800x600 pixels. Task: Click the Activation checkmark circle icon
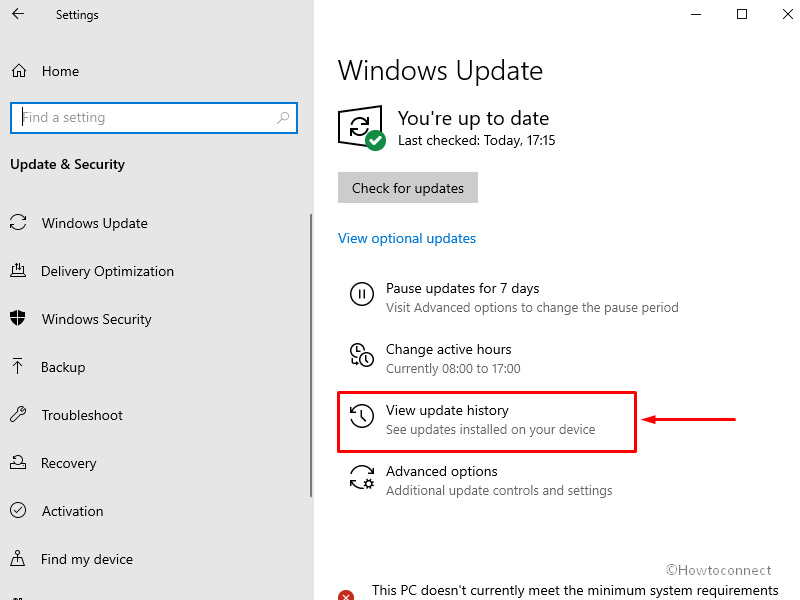[x=18, y=510]
